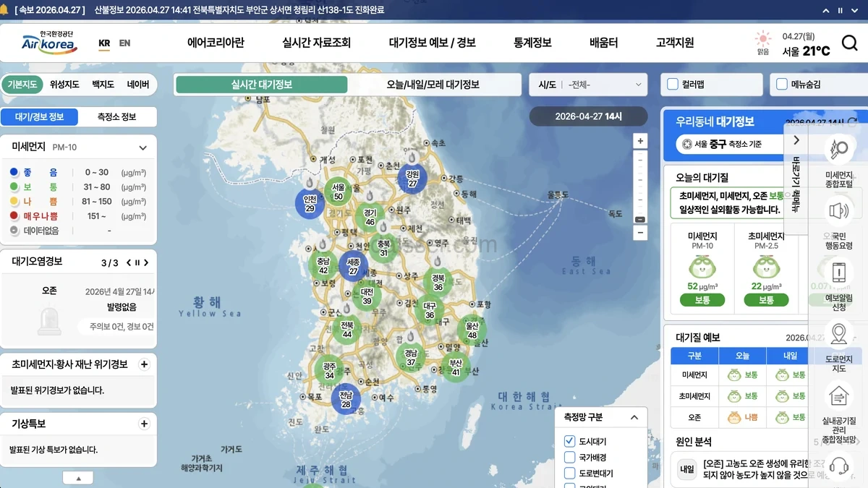Click the 광주 station marker showing 34
This screenshot has width=868, height=488.
pos(329,370)
